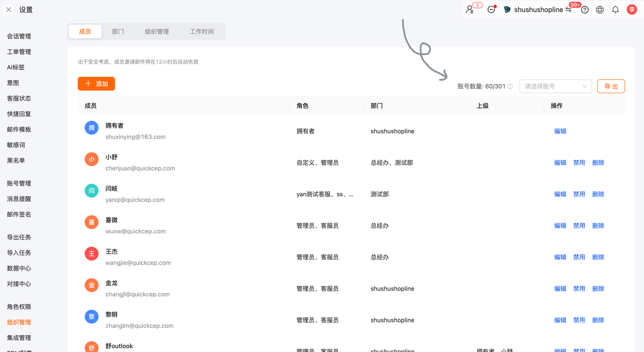Click the department cell 总经办、测试部

tap(392, 163)
